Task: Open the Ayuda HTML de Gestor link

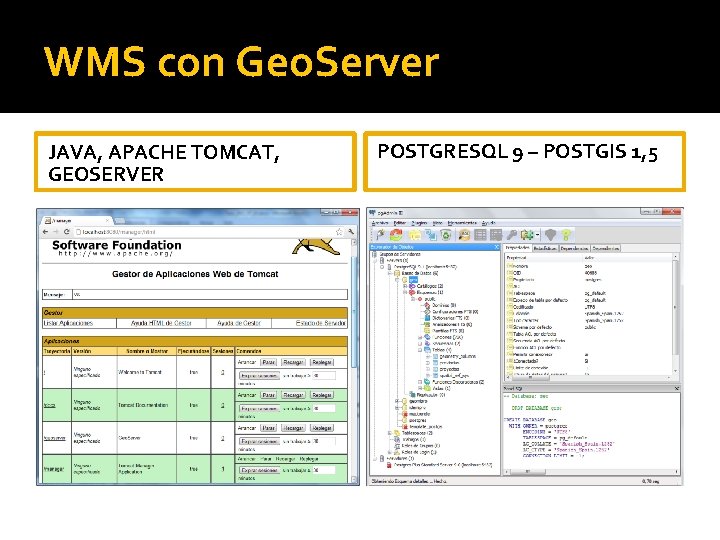Action: point(161,323)
